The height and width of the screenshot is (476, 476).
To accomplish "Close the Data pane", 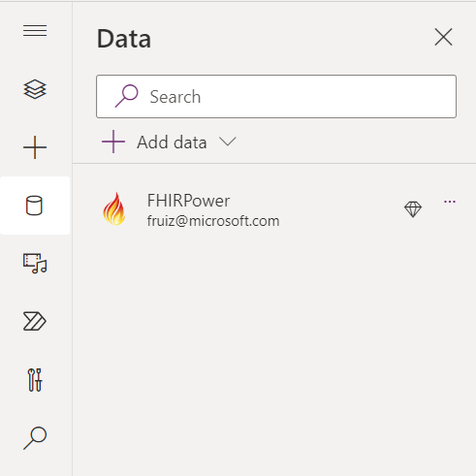I will click(443, 37).
